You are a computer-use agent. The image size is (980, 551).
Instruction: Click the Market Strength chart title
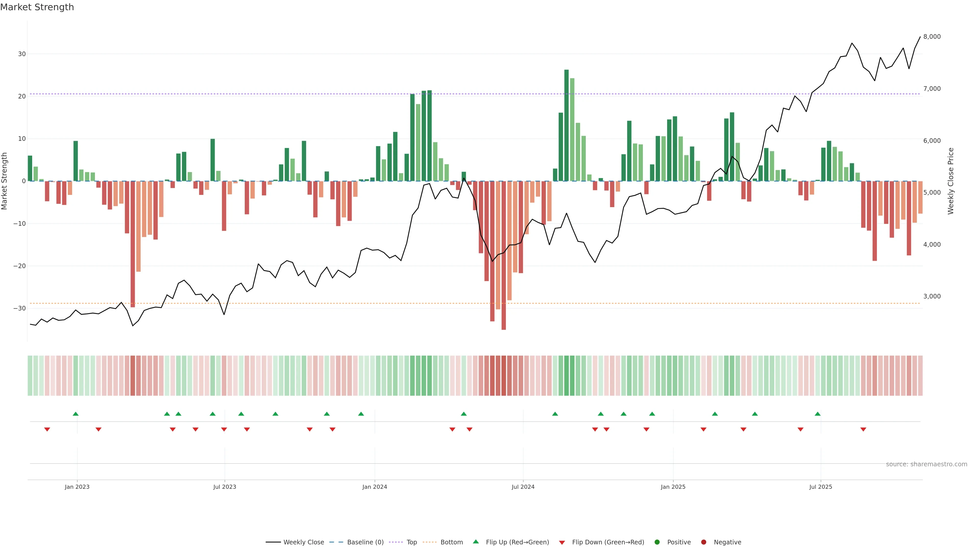pyautogui.click(x=37, y=7)
